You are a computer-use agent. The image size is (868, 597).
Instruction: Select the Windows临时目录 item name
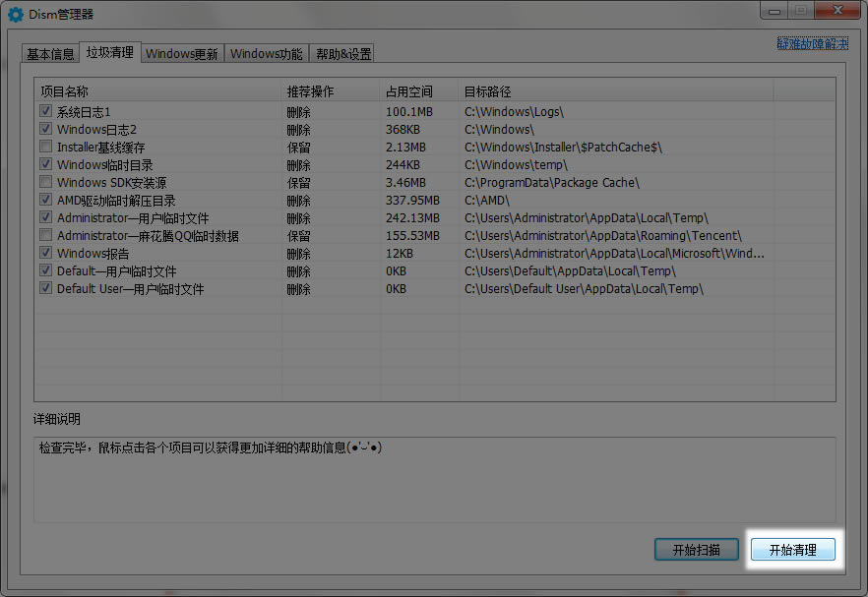(x=105, y=165)
